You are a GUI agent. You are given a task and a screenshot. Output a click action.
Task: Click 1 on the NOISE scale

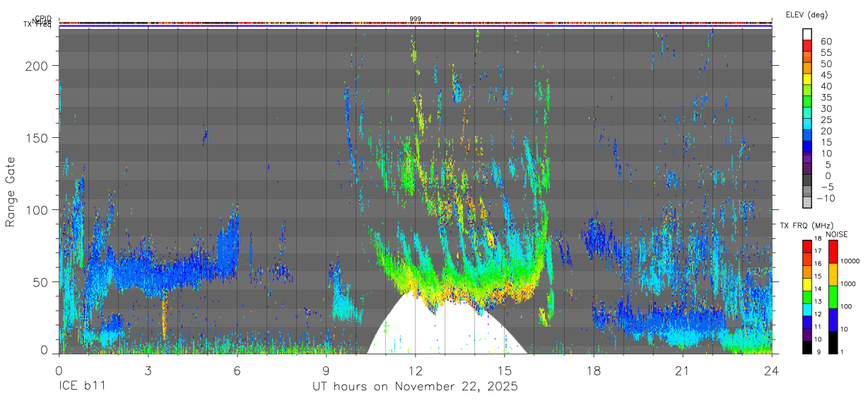tap(843, 351)
